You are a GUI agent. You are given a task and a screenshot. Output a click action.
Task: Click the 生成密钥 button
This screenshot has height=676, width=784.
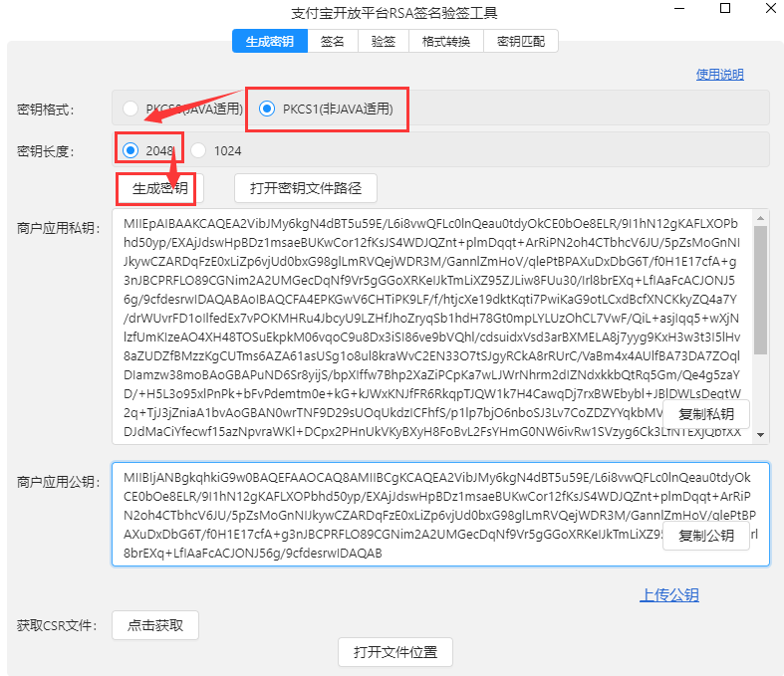pyautogui.click(x=160, y=188)
